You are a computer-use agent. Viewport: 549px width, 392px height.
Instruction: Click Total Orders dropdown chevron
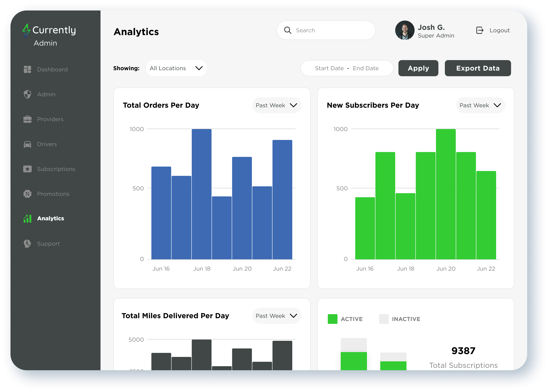tap(293, 105)
